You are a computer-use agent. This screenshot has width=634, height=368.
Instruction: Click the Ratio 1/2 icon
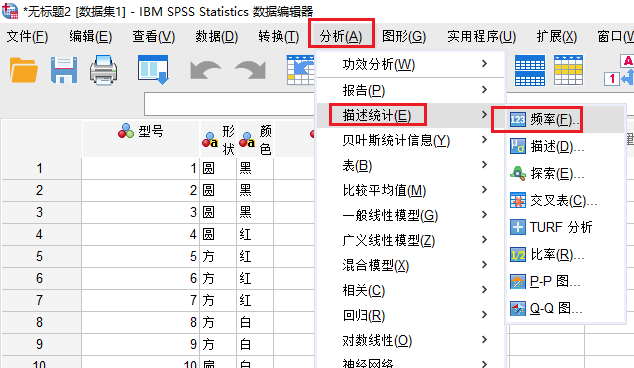[x=518, y=254]
